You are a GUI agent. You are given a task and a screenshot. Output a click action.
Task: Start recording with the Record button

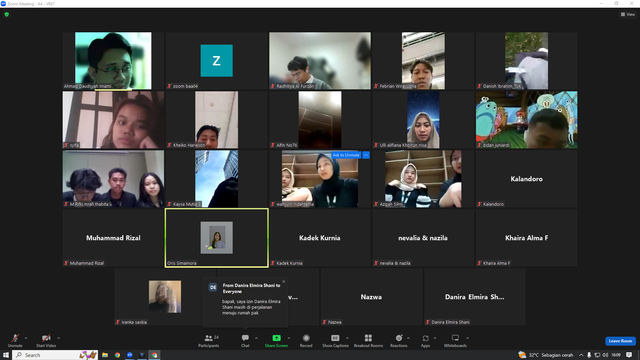(x=306, y=340)
